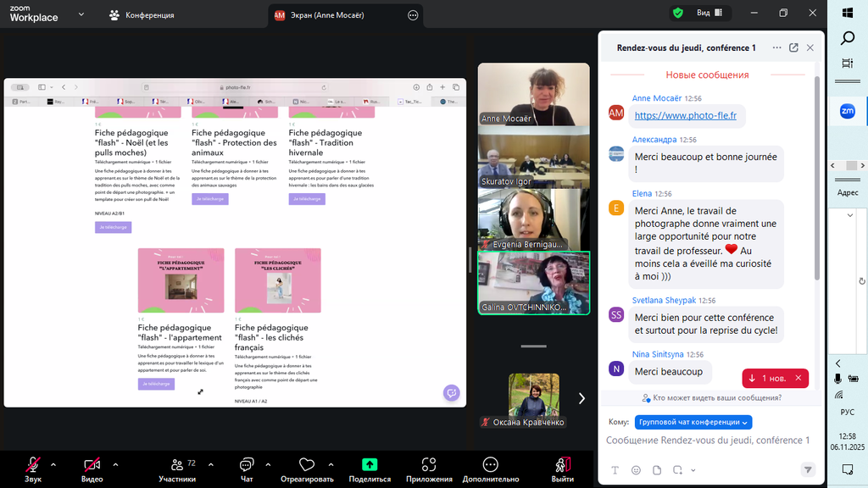The image size is (868, 488).
Task: Jump to new messages via '1 нов.' button
Action: [x=775, y=378]
